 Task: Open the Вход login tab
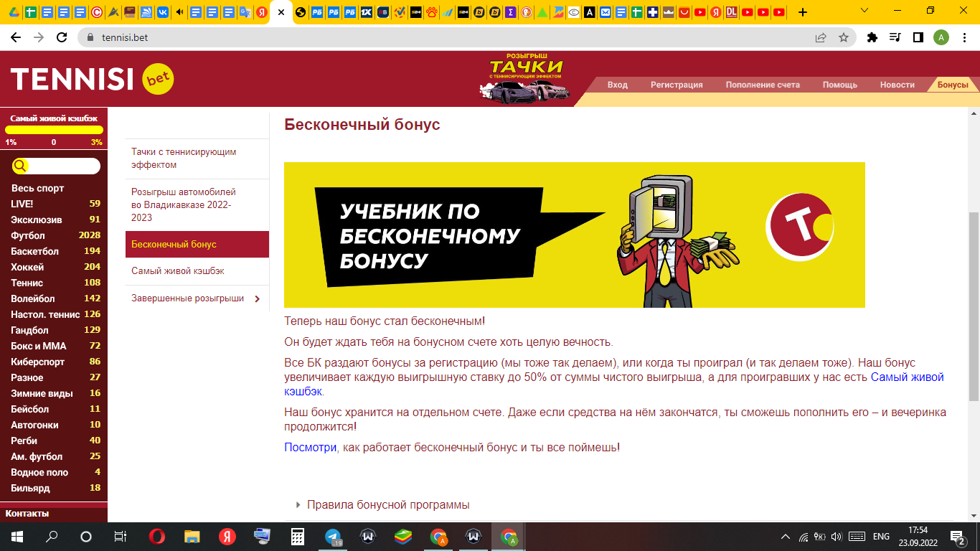617,85
